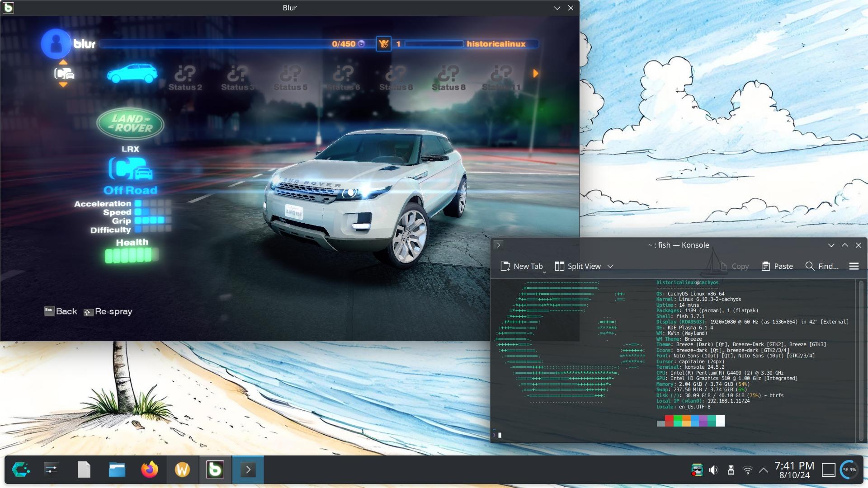The height and width of the screenshot is (488, 868).
Task: Click the leftmost system tray icon beside volume
Action: 697,470
